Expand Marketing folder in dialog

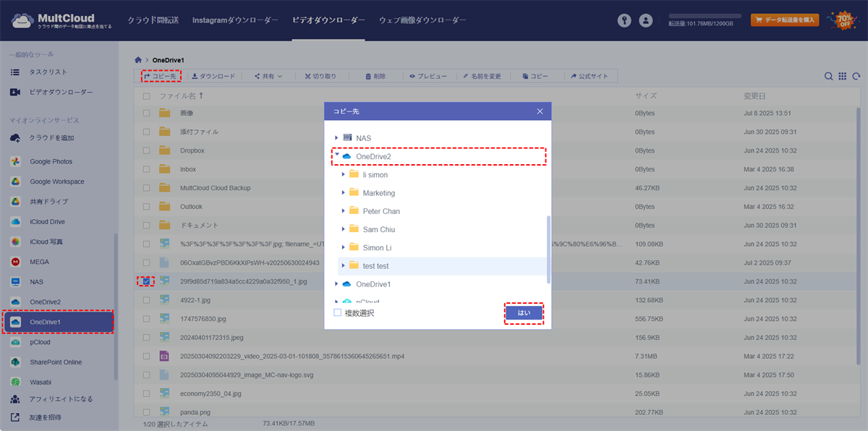pyautogui.click(x=344, y=193)
